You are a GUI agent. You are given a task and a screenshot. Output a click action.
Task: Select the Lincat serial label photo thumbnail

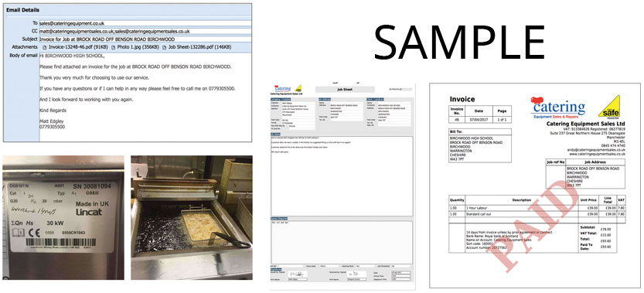click(x=63, y=217)
